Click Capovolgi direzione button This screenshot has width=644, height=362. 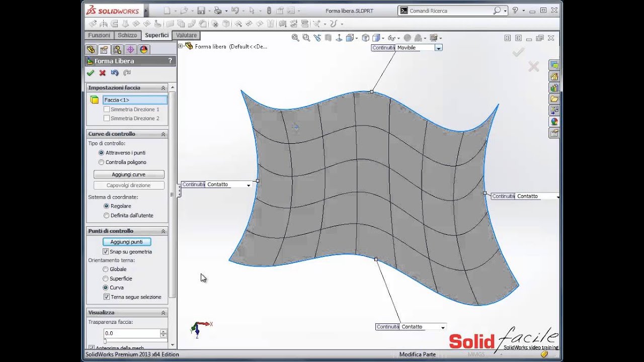[x=129, y=185]
